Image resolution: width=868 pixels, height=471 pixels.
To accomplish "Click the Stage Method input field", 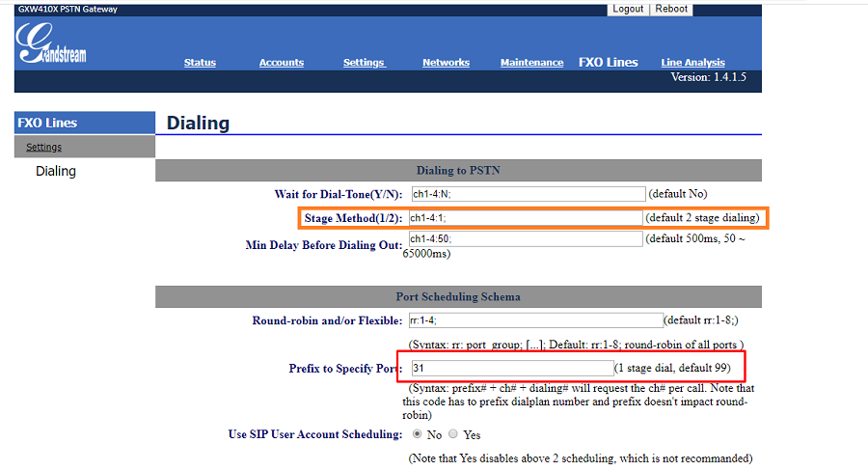I will click(527, 217).
